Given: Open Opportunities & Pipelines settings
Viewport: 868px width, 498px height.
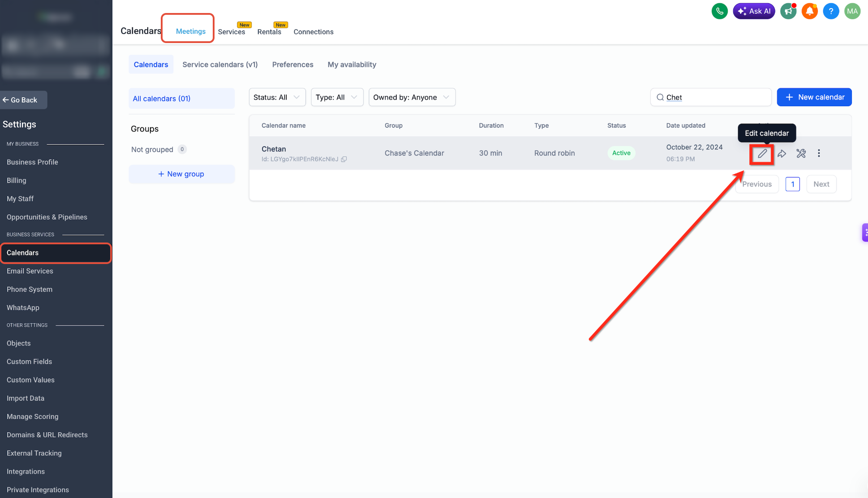Looking at the screenshot, I should (47, 217).
